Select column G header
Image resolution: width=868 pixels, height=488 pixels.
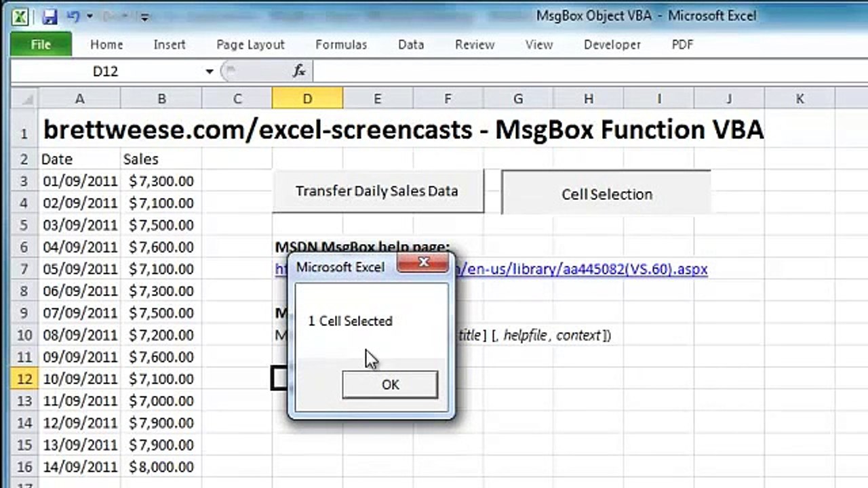coord(518,99)
